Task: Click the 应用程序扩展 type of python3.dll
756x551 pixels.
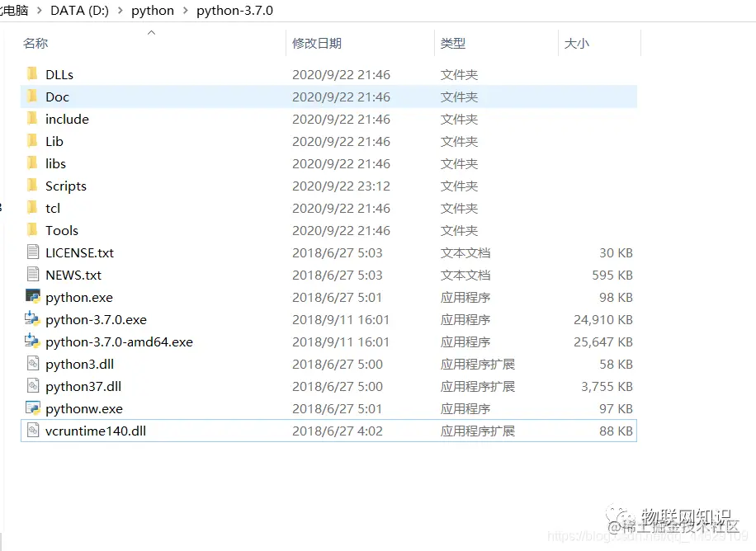Action: coord(477,364)
